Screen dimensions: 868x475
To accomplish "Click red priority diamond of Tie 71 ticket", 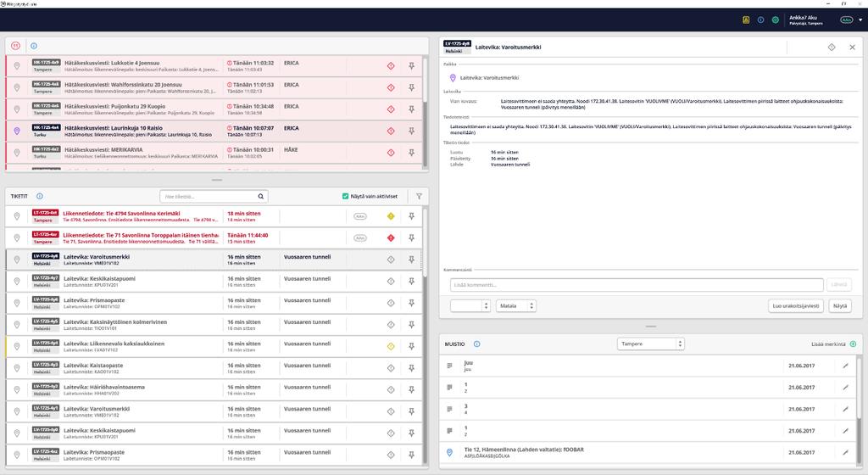I will click(x=391, y=237).
